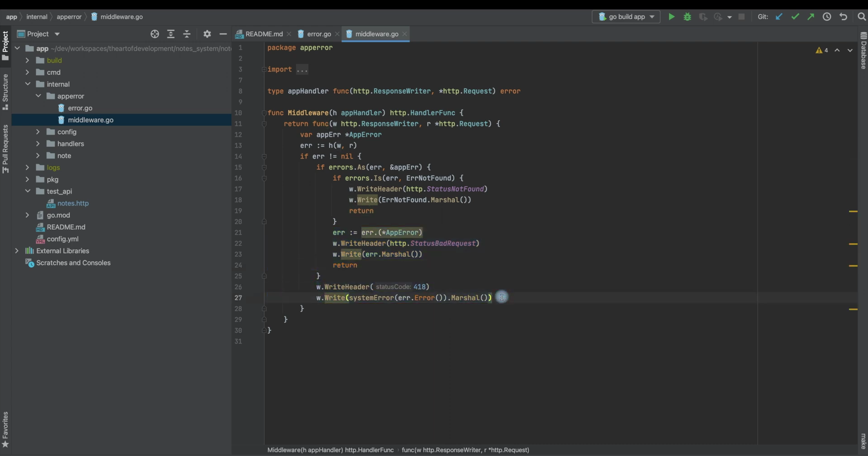
Task: Go to next highlighted error arrow
Action: coord(850,50)
